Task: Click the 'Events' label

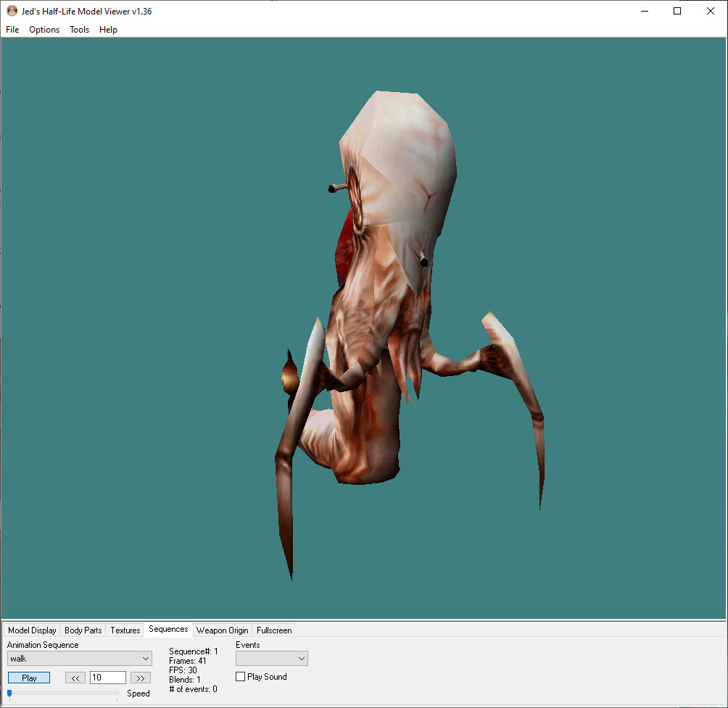Action: (248, 645)
